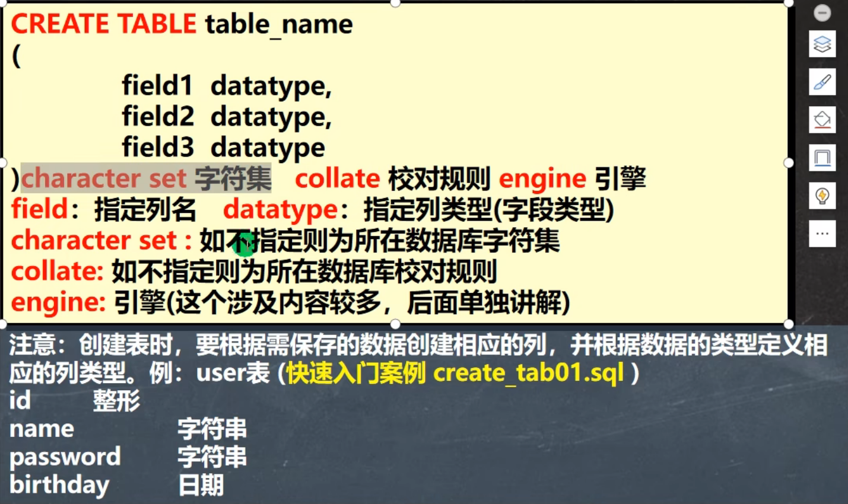Click the bottom-center resize handle of the text box
Viewport: 848px width, 504px height.
(x=395, y=324)
